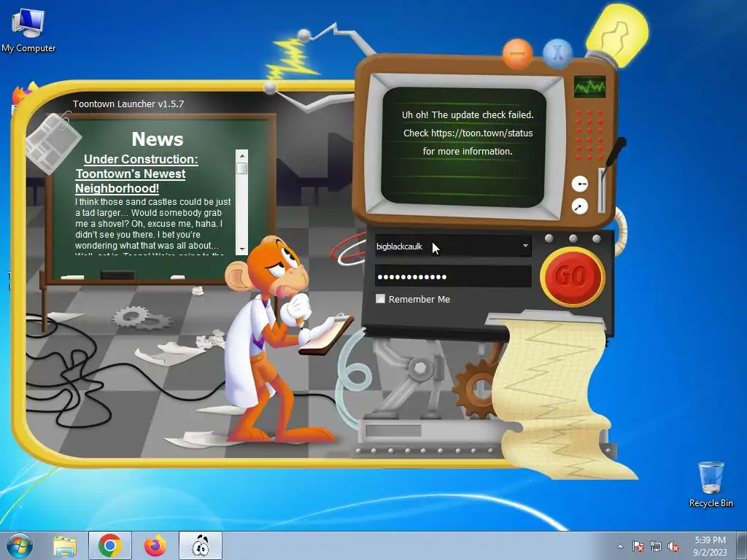The image size is (747, 560).
Task: Click the red GO login button
Action: click(x=573, y=276)
